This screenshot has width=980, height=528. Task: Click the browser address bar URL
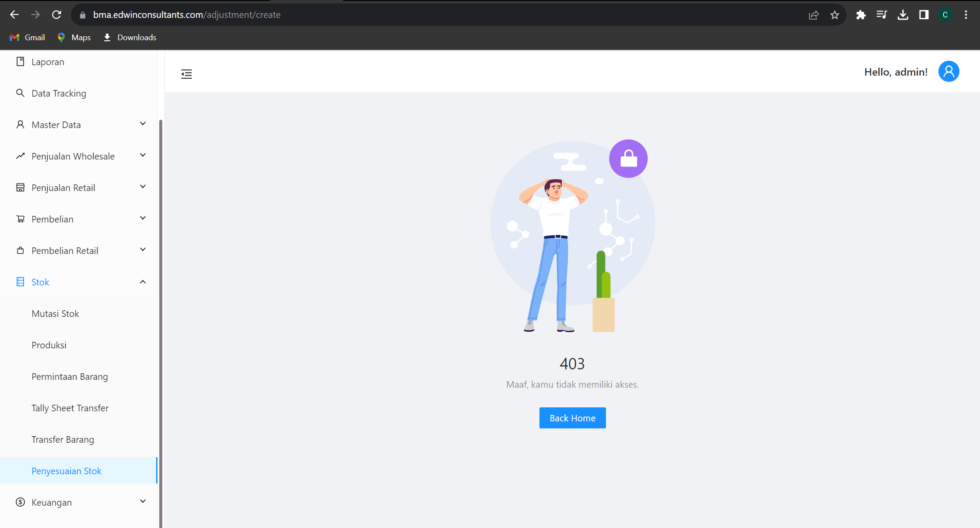pos(186,15)
